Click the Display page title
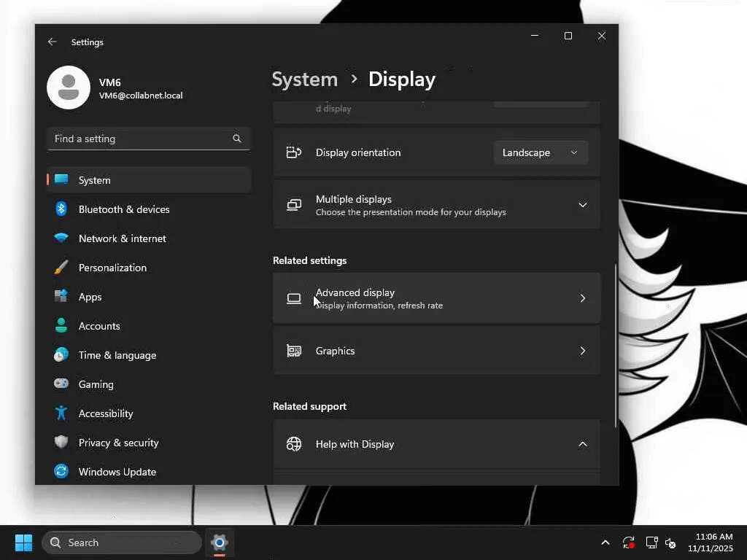The image size is (747, 560). pos(402,79)
